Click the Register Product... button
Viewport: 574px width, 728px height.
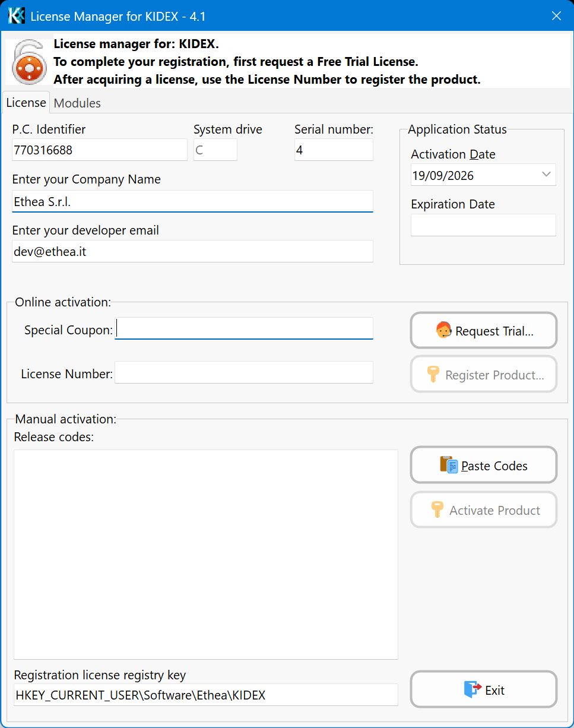[x=484, y=375]
